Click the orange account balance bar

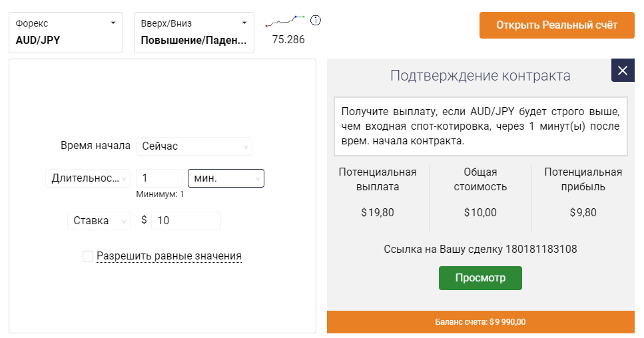point(480,322)
